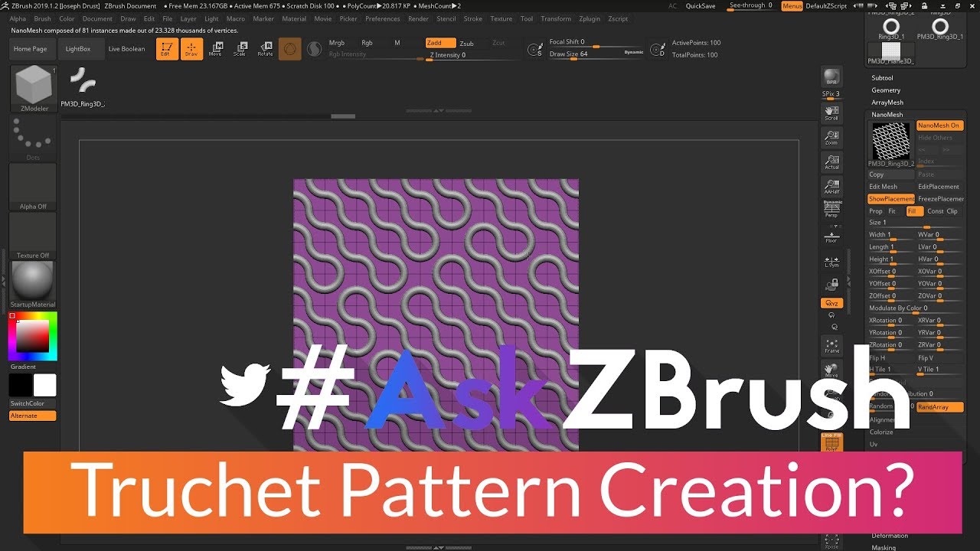Open the Brush menu
The width and height of the screenshot is (980, 551).
click(42, 18)
